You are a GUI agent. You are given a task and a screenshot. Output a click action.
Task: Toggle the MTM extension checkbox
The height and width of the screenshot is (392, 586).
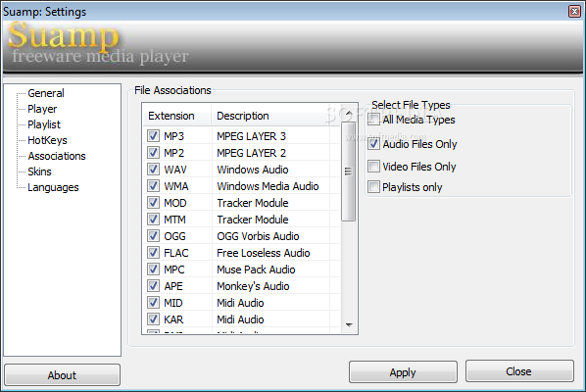tap(153, 219)
